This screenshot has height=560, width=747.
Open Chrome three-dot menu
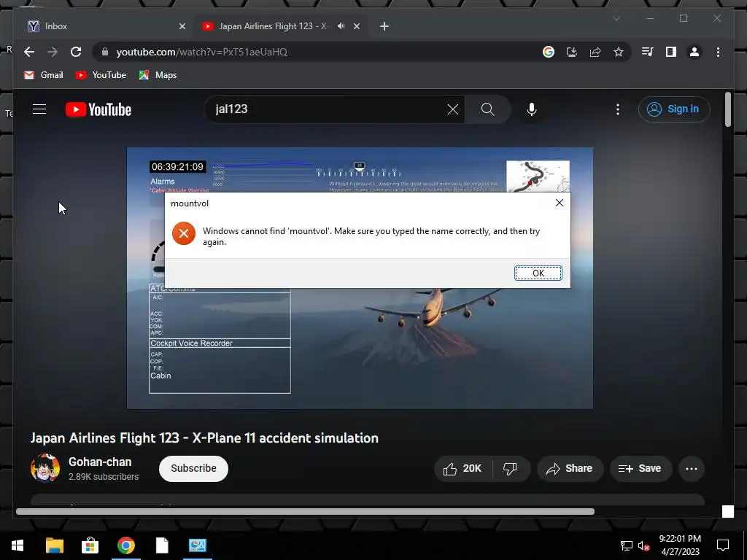pyautogui.click(x=718, y=52)
